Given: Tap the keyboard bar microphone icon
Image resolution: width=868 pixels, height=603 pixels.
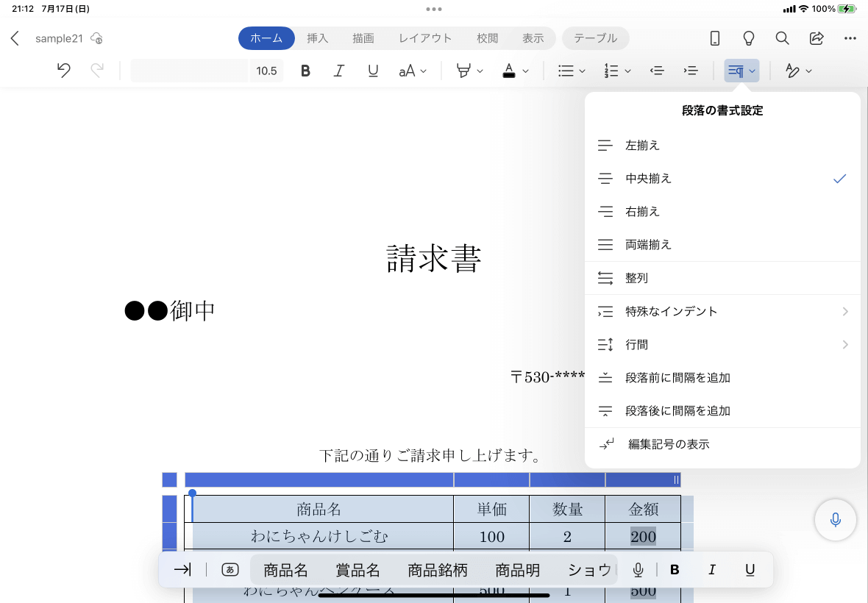Looking at the screenshot, I should coord(638,570).
